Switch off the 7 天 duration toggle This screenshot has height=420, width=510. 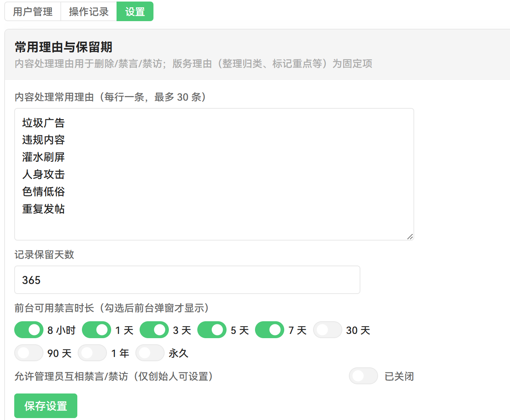270,330
